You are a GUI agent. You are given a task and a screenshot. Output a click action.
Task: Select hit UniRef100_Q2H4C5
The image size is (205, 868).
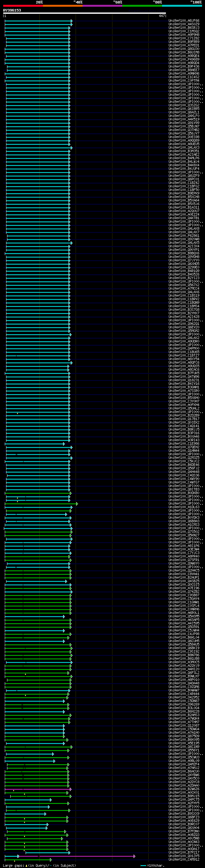pyautogui.click(x=184, y=570)
